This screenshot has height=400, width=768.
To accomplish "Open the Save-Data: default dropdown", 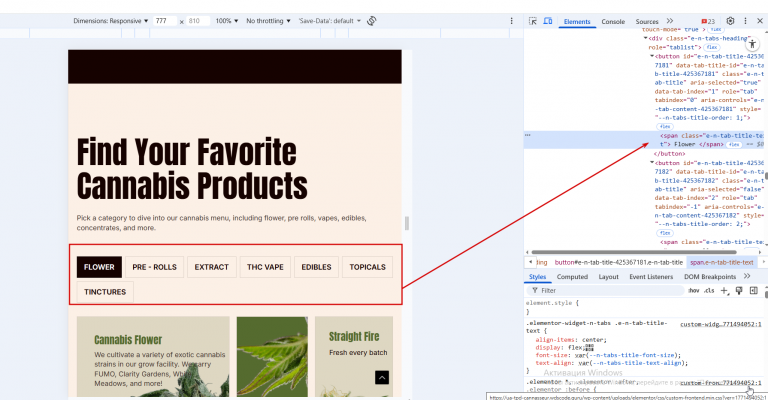I will tap(330, 21).
